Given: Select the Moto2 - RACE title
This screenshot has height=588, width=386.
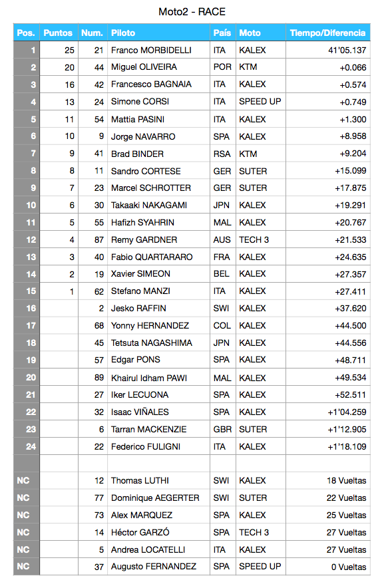Looking at the screenshot, I should [192, 11].
